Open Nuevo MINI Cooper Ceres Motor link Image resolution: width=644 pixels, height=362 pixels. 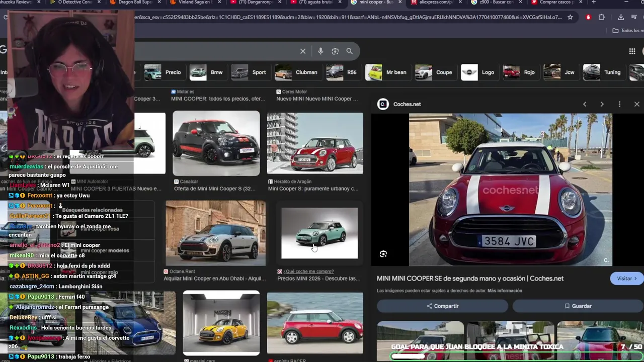tap(317, 99)
